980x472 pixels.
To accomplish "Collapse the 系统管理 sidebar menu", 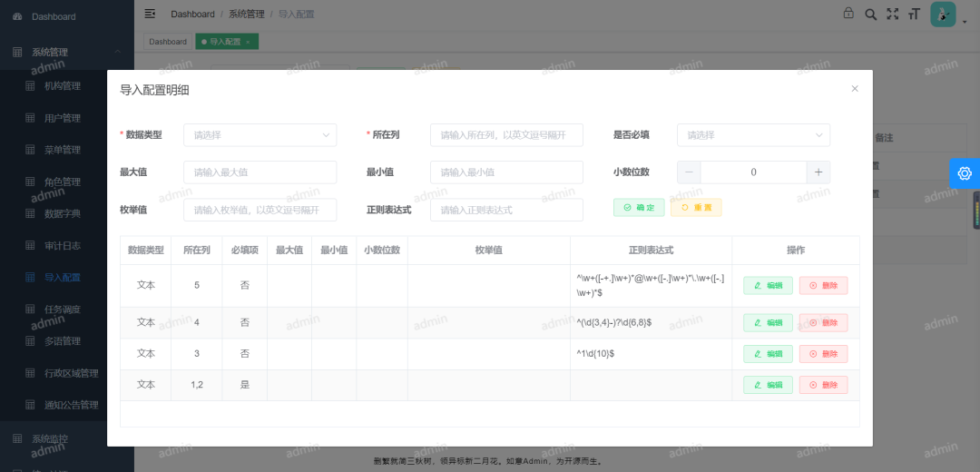I will point(117,53).
